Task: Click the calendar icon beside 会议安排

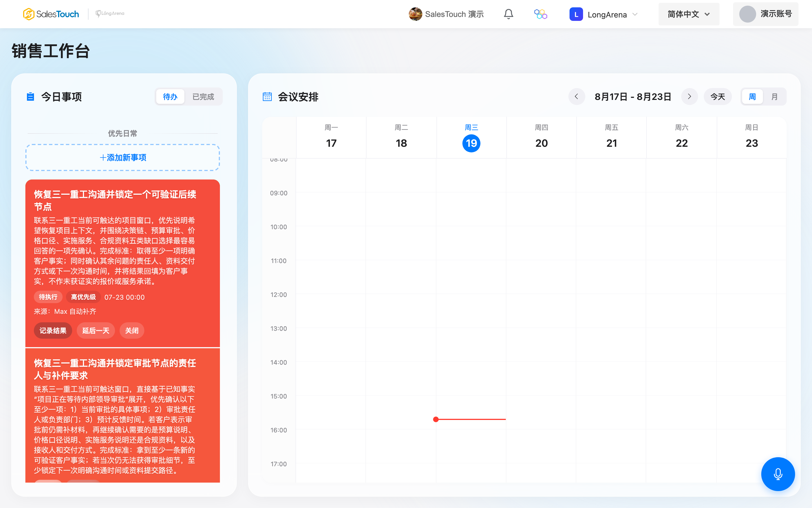Action: [267, 97]
